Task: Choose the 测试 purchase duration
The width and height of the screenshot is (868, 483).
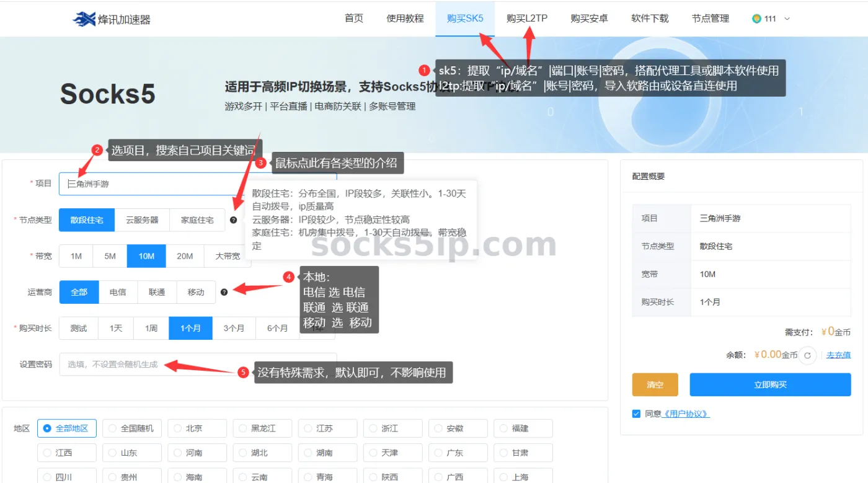Action: (x=79, y=328)
